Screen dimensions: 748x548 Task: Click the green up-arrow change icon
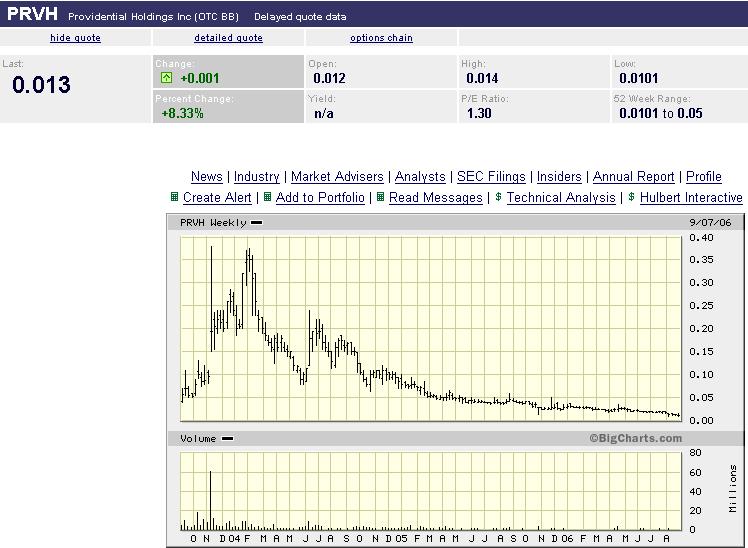tap(166, 78)
